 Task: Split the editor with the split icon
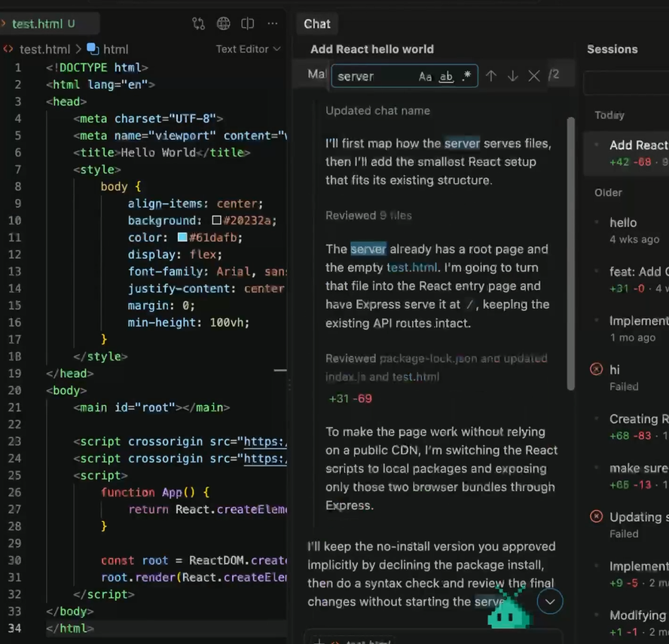(x=247, y=23)
